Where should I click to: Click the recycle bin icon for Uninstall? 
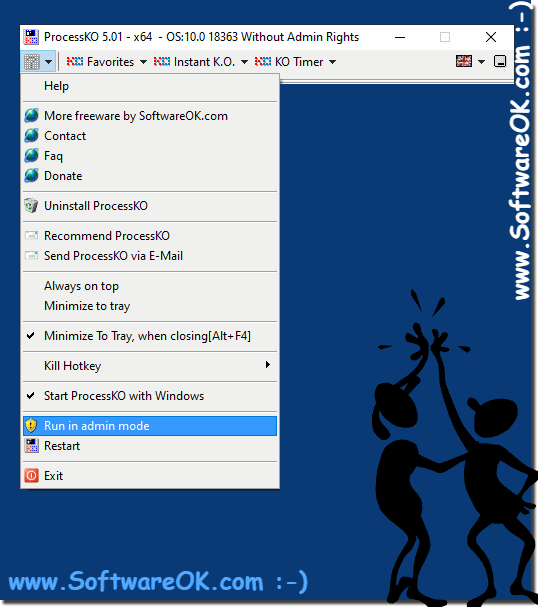click(31, 206)
